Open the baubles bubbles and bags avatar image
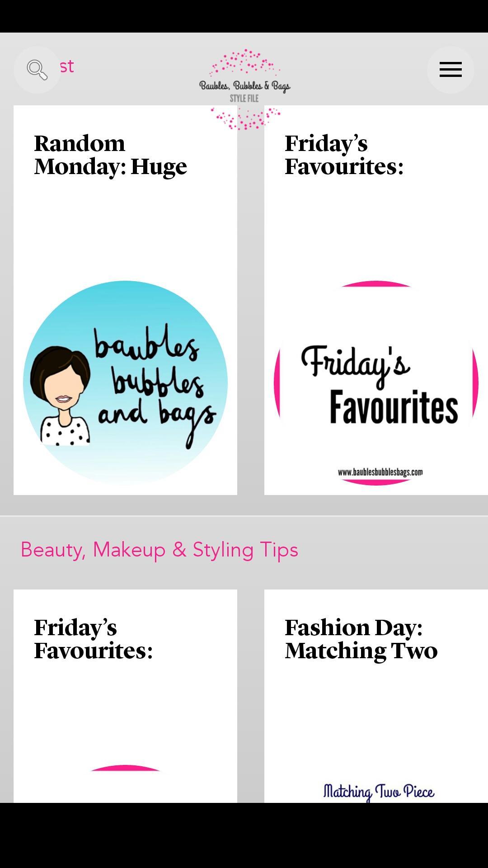This screenshot has width=488, height=868. (x=125, y=383)
